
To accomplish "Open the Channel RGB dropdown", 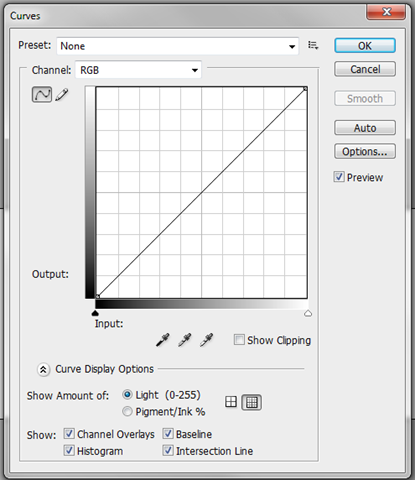I will (x=138, y=70).
